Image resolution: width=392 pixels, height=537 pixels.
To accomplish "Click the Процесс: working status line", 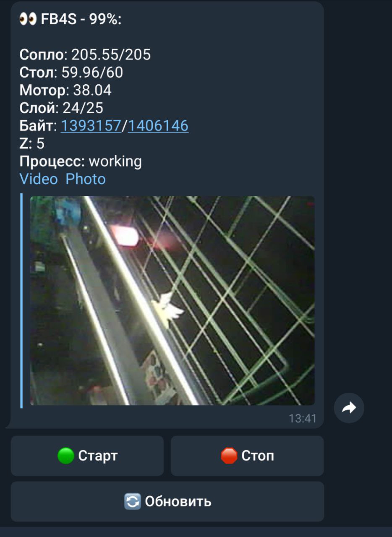I will click(x=81, y=161).
